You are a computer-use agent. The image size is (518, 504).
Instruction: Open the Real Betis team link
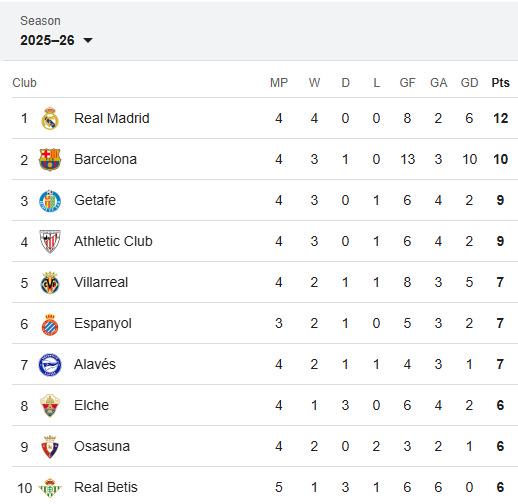point(106,487)
